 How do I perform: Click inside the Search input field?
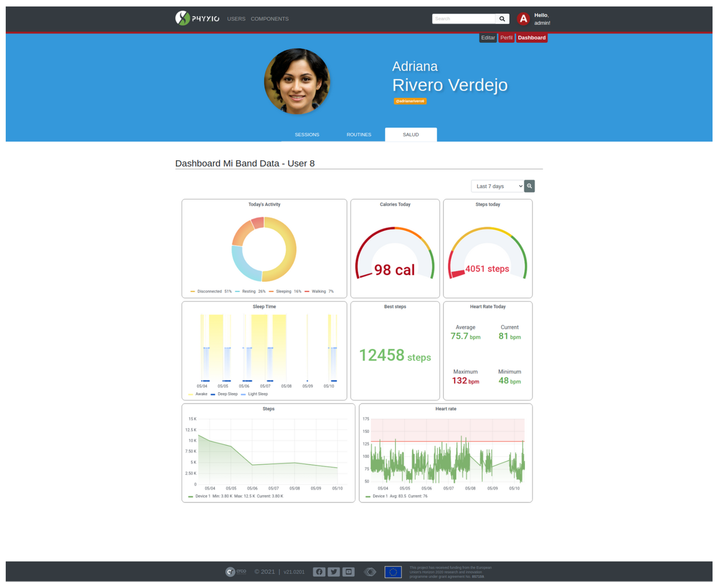tap(463, 19)
